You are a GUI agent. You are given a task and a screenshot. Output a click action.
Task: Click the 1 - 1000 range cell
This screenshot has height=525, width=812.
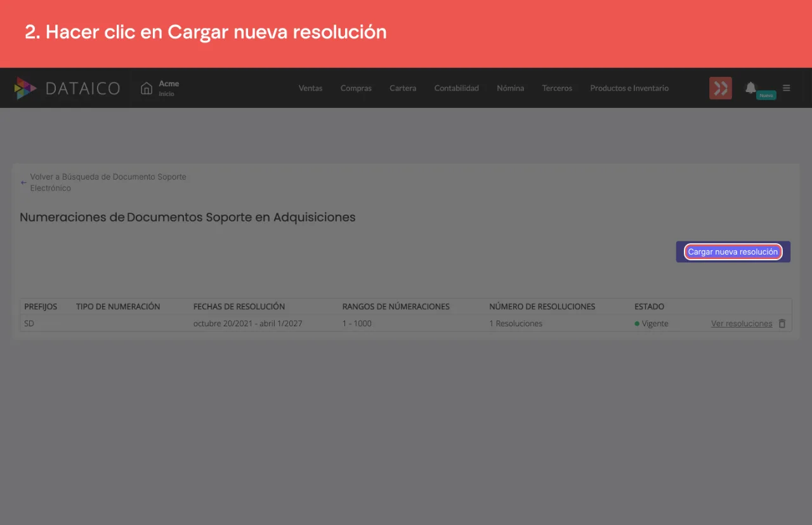357,323
